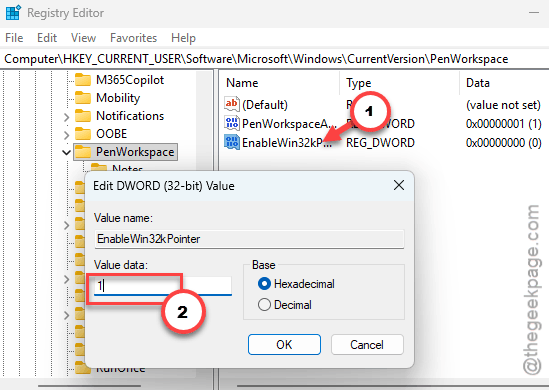Screen dimensions: 549x390
Task: Click the PenWorkspaceA... DWORD icon
Action: pyautogui.click(x=232, y=123)
